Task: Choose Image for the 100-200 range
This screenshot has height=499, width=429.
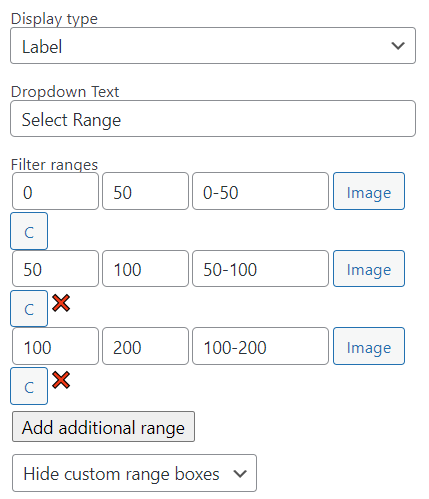Action: pos(369,346)
